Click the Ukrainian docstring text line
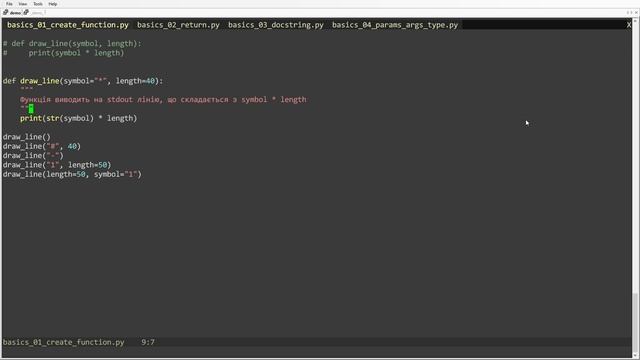 (163, 100)
